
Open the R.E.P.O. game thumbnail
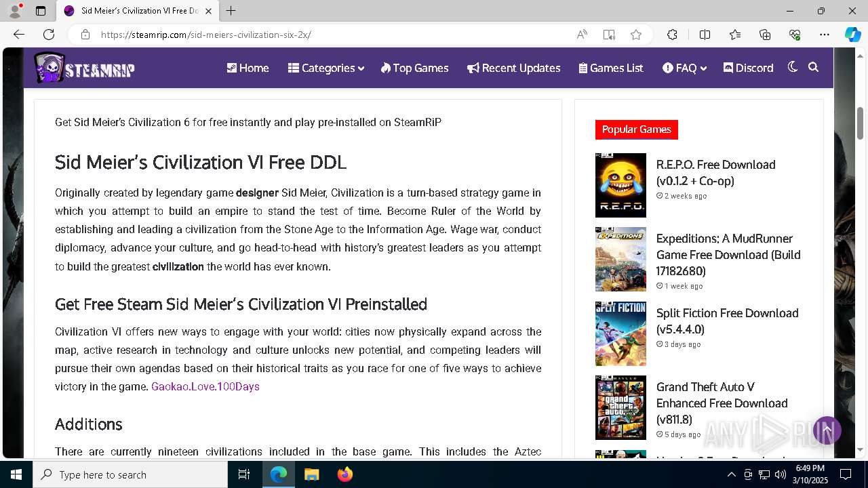(620, 185)
